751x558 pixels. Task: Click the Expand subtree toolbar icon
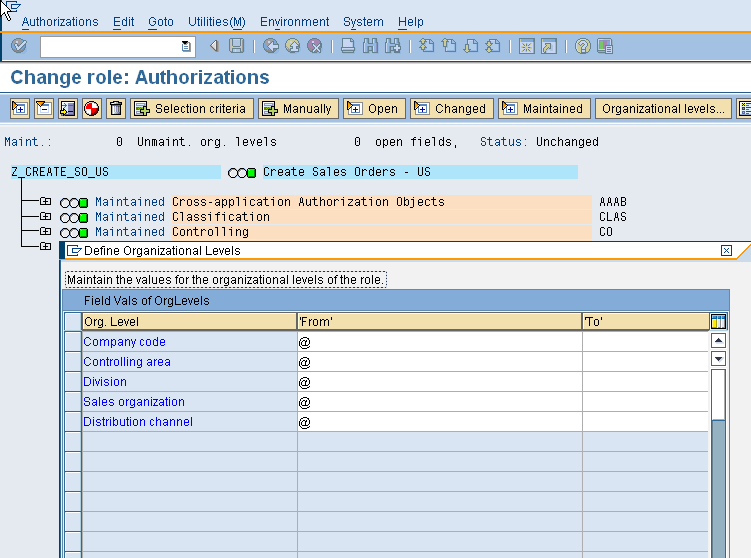tap(20, 109)
